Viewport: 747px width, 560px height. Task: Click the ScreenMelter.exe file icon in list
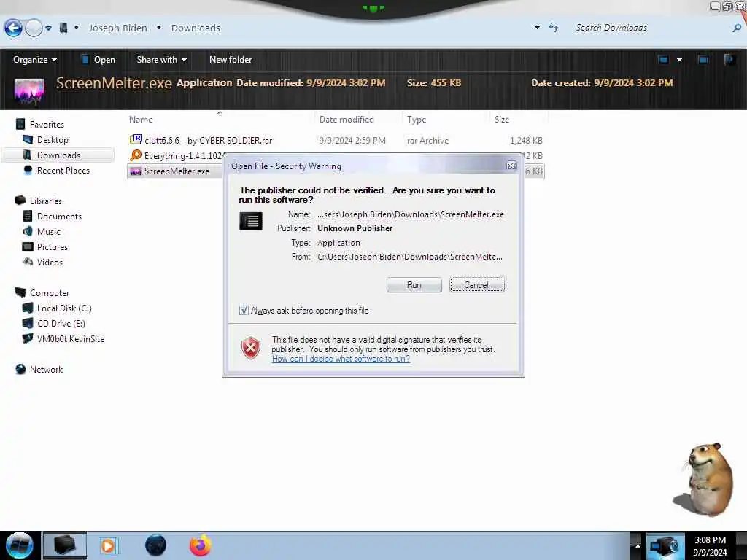coord(136,171)
